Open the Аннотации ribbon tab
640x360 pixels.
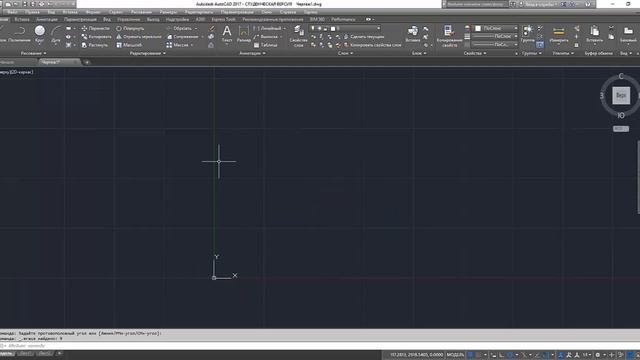pyautogui.click(x=47, y=19)
